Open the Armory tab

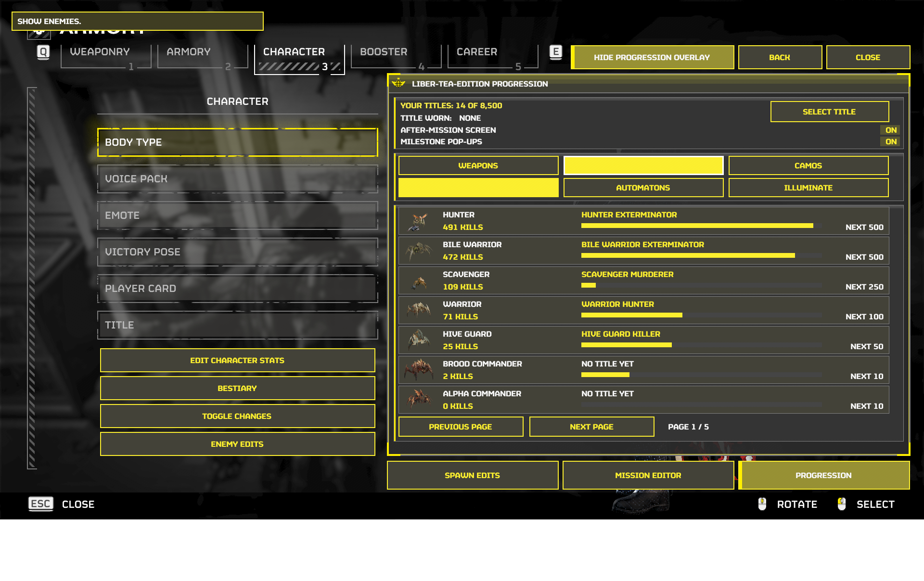click(203, 57)
